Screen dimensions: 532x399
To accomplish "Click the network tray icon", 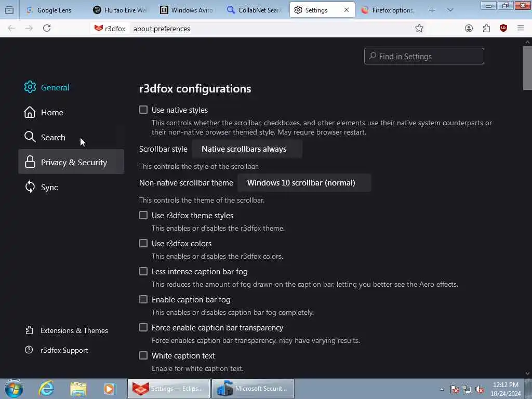I will coord(467,389).
